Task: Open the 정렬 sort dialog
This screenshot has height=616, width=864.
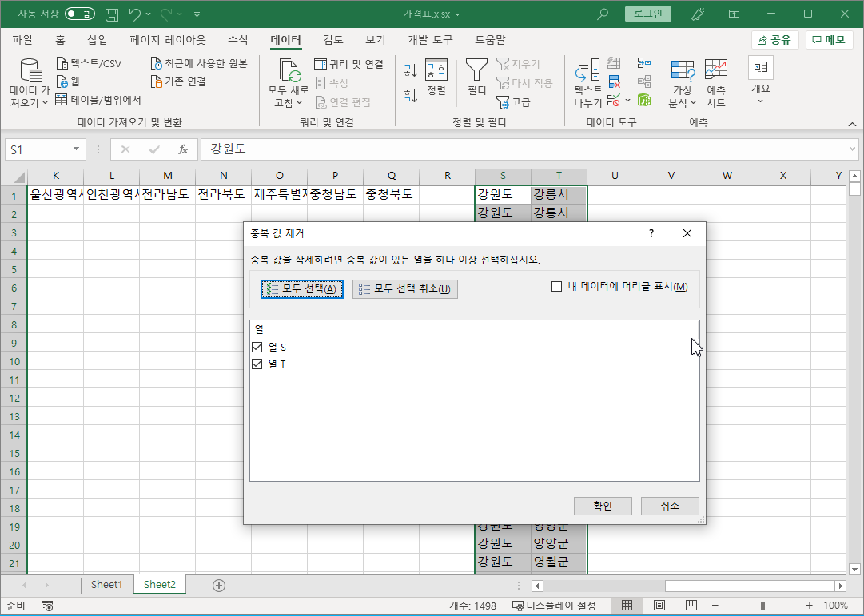Action: (436, 77)
